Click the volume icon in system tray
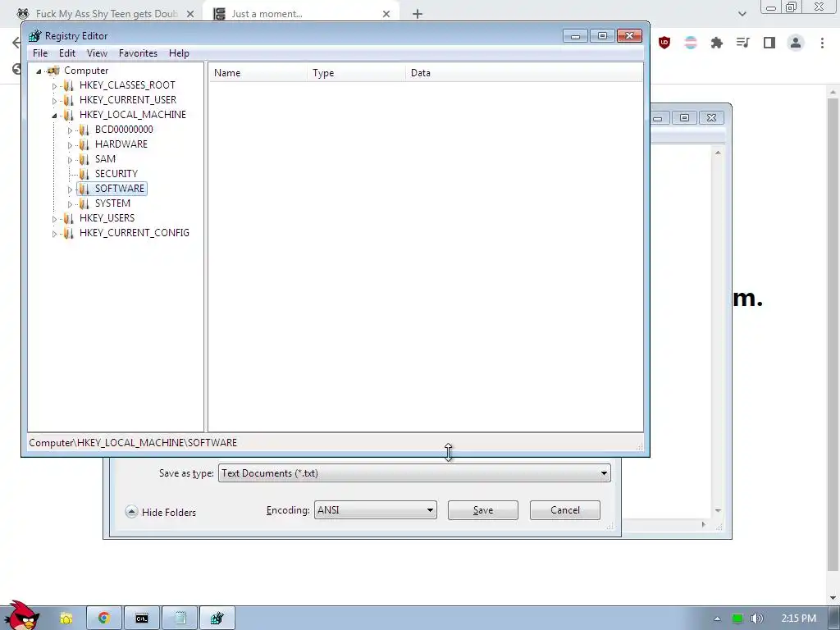This screenshot has width=840, height=630. [756, 619]
